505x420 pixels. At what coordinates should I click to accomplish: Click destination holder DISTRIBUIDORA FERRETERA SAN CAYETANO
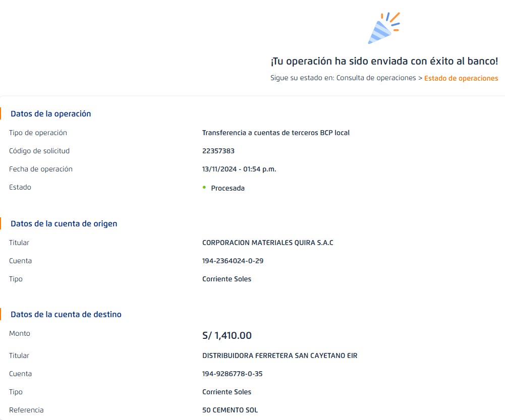(279, 356)
